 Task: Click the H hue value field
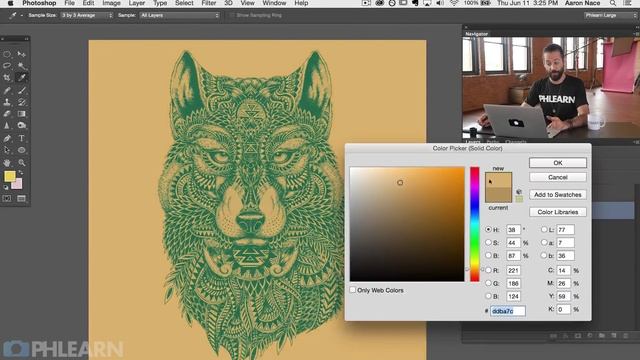click(513, 229)
